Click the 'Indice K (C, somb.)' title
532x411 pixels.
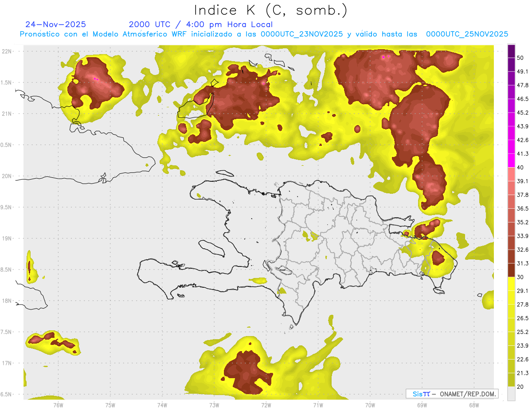[271, 10]
